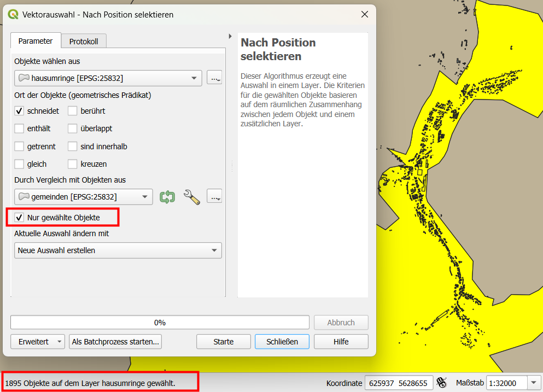Open the gemeinden comparison layer dropdown
Image resolution: width=543 pixels, height=392 pixels.
(x=84, y=197)
